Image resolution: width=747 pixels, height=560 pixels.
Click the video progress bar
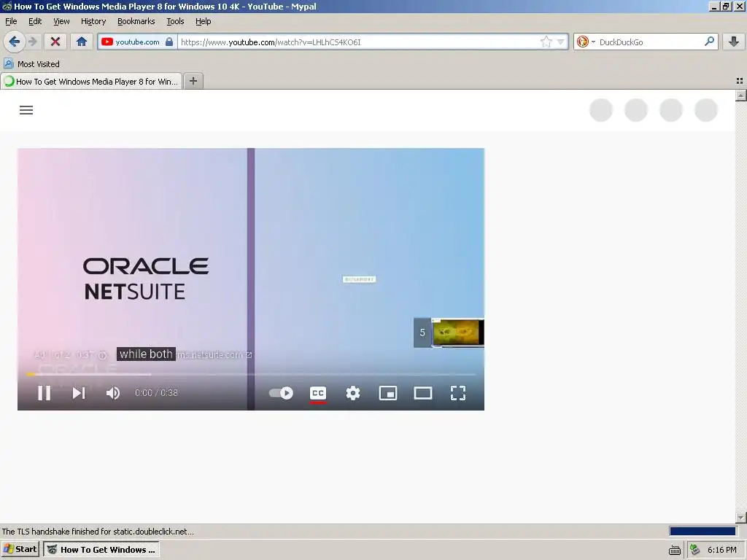pos(251,374)
